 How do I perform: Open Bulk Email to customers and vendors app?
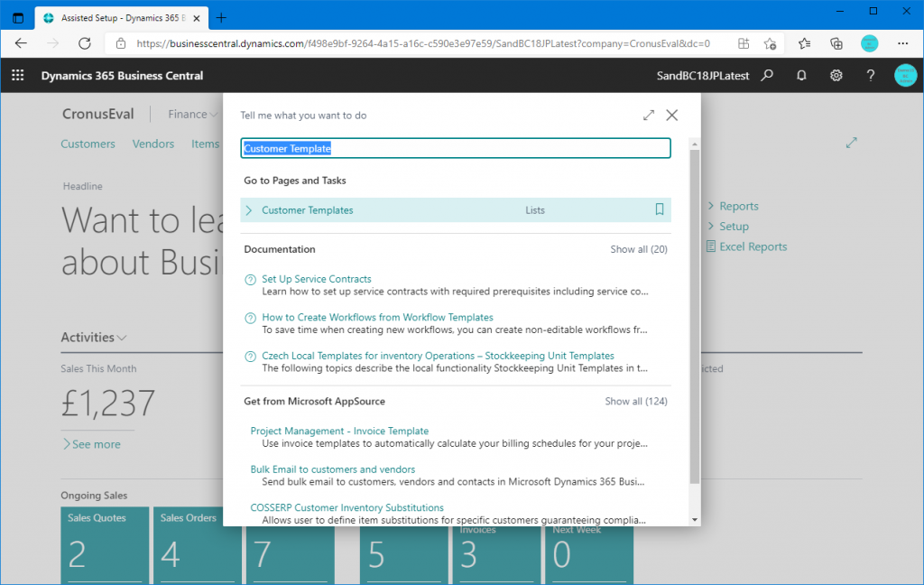333,469
